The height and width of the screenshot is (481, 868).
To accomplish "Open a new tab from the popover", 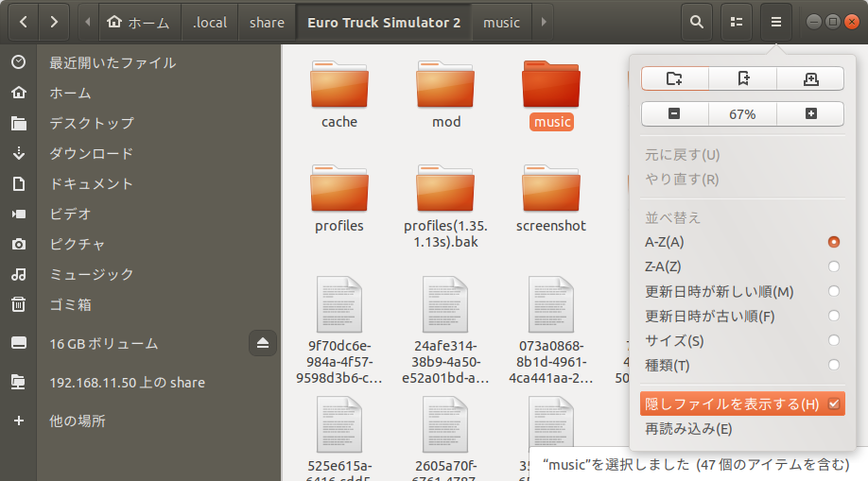I will pyautogui.click(x=811, y=78).
